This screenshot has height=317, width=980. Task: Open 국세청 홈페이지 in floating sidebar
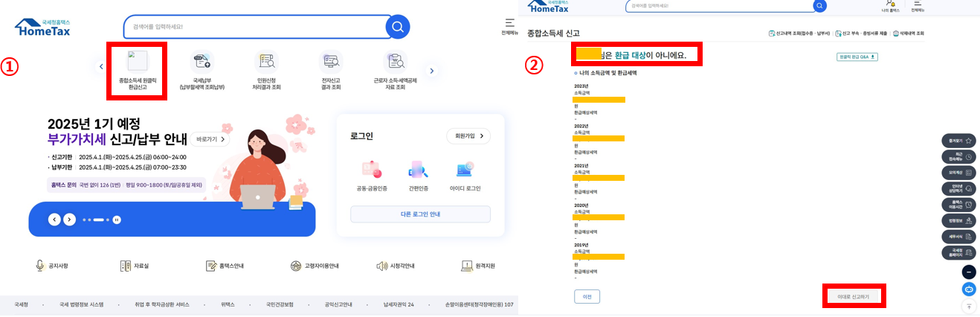point(958,253)
